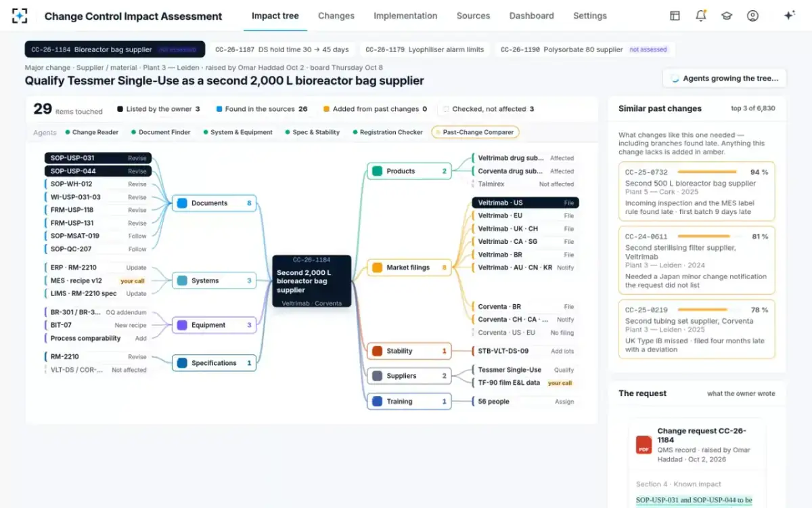Click the Training node blue icon
Screen dimensions: 812x508
[x=377, y=402]
